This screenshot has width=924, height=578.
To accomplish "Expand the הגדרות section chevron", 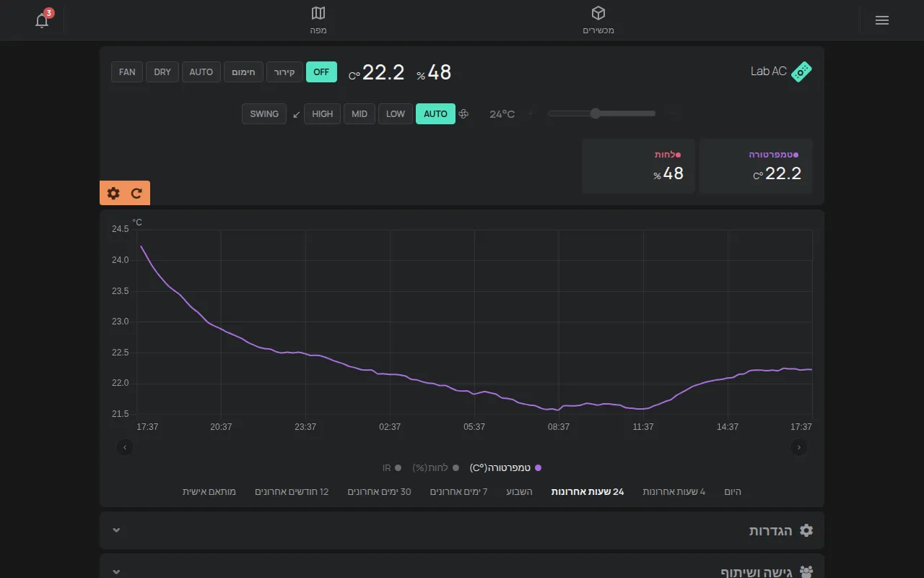I will tap(116, 530).
